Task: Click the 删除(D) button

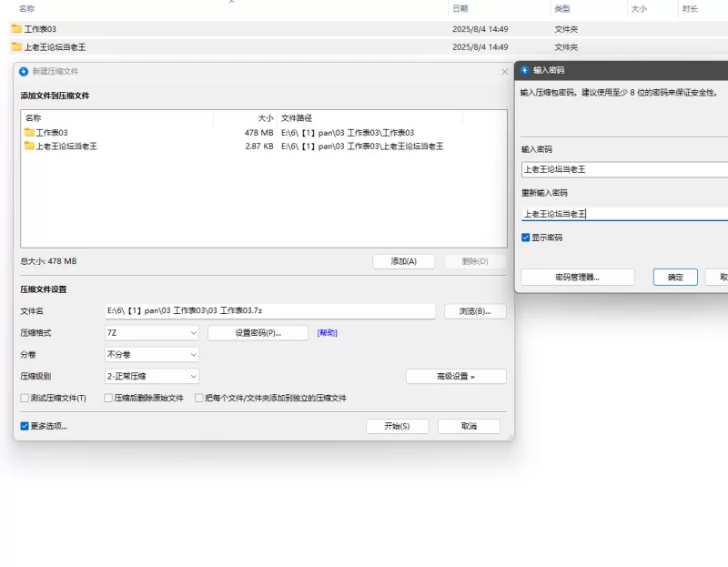Action: click(475, 261)
